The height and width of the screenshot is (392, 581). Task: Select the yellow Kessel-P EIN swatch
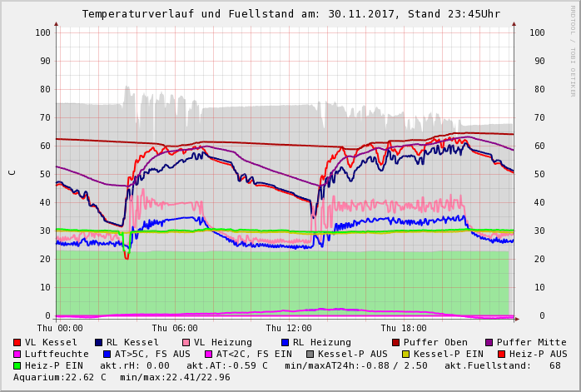(x=405, y=354)
